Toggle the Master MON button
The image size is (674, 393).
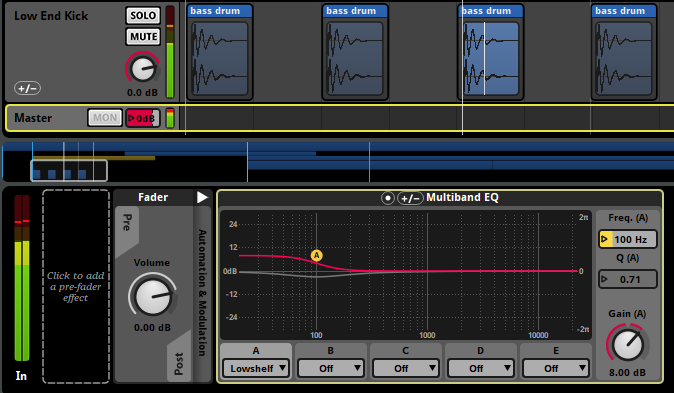tap(105, 118)
